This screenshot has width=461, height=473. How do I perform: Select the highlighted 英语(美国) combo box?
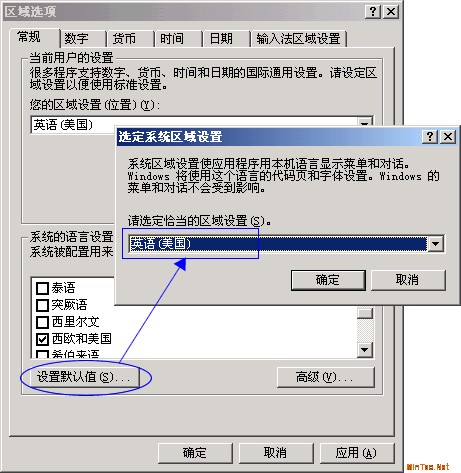(x=278, y=244)
